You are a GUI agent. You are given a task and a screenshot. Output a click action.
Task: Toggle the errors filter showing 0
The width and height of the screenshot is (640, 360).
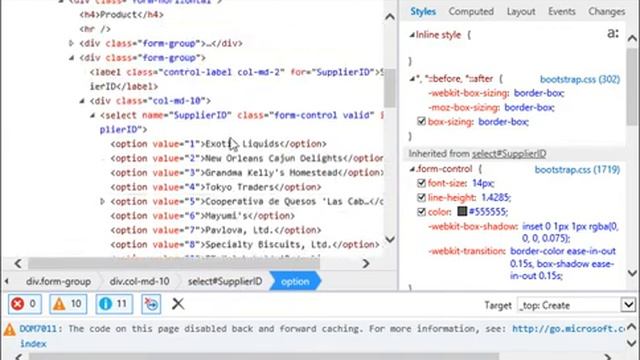tap(25, 304)
